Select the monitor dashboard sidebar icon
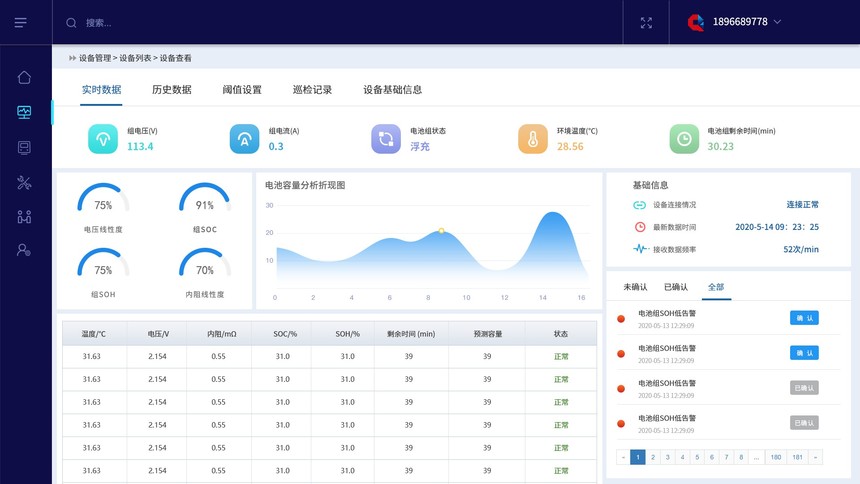This screenshot has width=860, height=484. tap(24, 113)
